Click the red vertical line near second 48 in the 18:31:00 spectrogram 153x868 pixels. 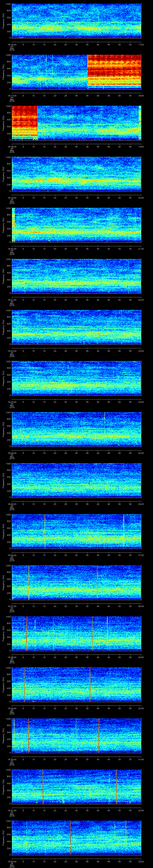click(116, 787)
